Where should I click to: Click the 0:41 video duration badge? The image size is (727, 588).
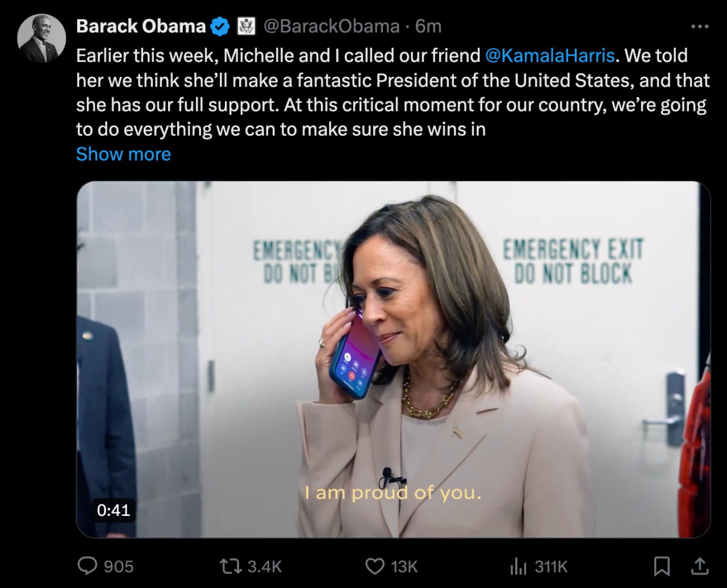tap(114, 510)
